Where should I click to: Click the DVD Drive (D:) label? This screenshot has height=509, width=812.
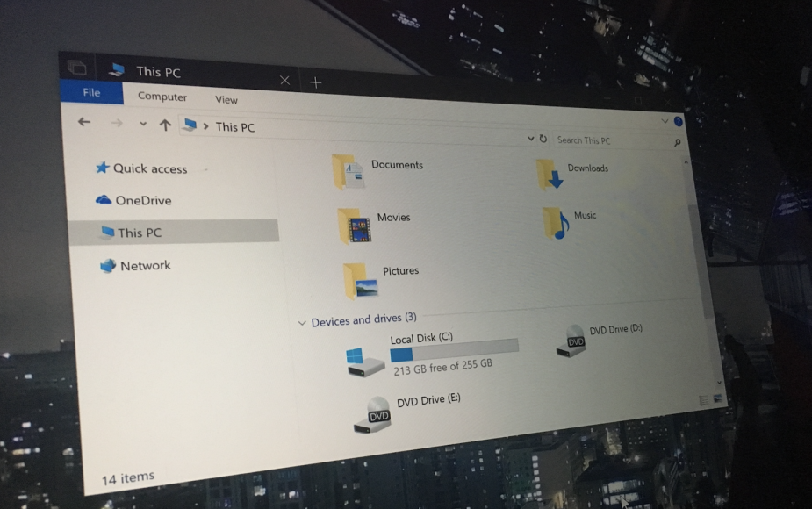pos(615,329)
